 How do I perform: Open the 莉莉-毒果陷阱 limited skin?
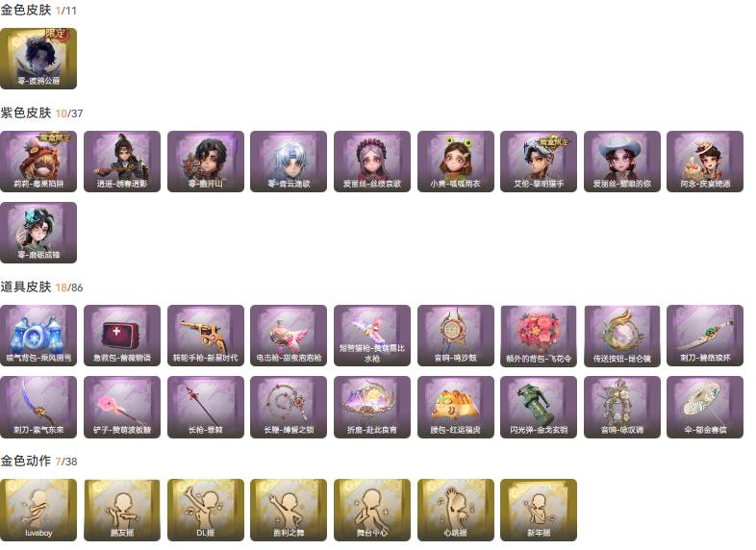tap(38, 162)
